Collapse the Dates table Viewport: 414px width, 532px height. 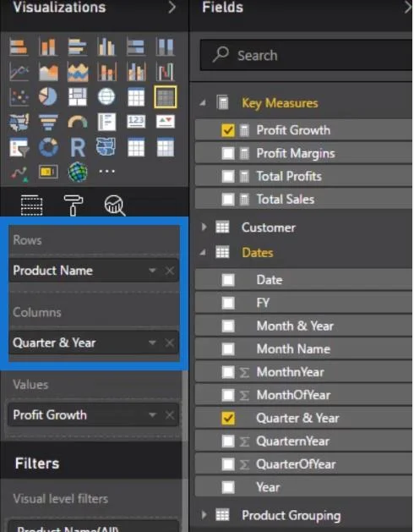point(203,252)
